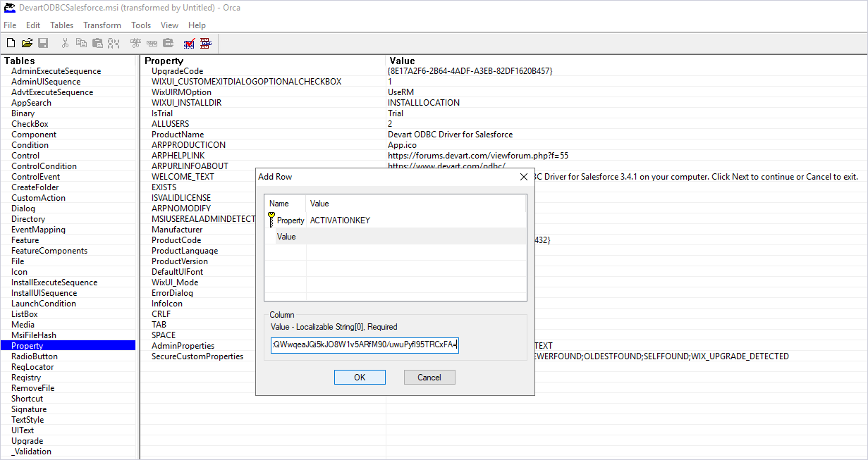The image size is (868, 460).
Task: Open a file using the Open folder icon
Action: (27, 42)
